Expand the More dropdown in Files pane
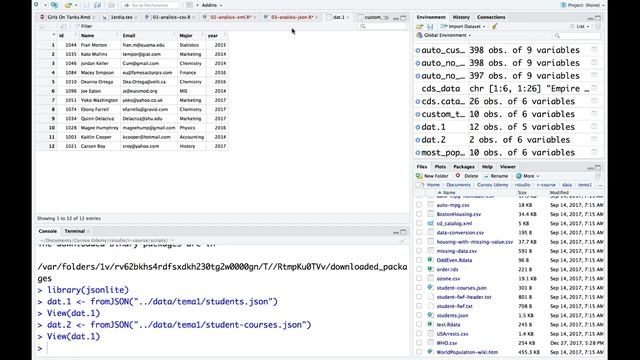Image resolution: width=640 pixels, height=360 pixels. (527, 176)
